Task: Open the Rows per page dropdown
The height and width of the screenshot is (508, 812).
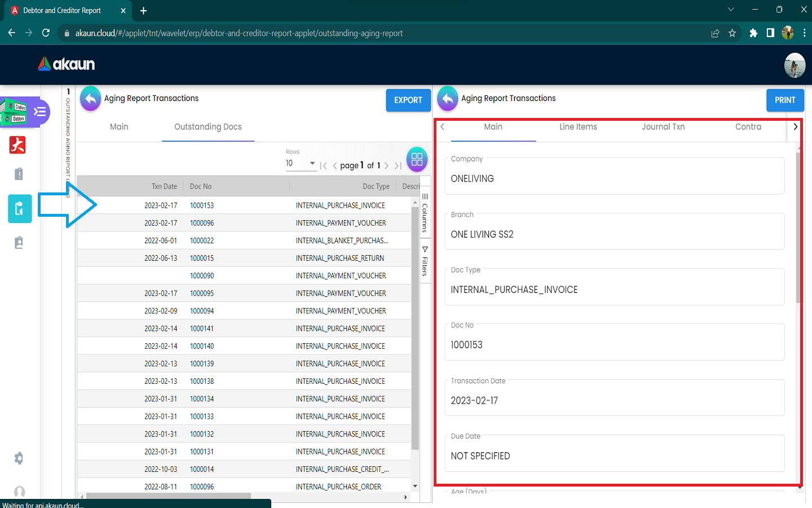Action: coord(301,163)
